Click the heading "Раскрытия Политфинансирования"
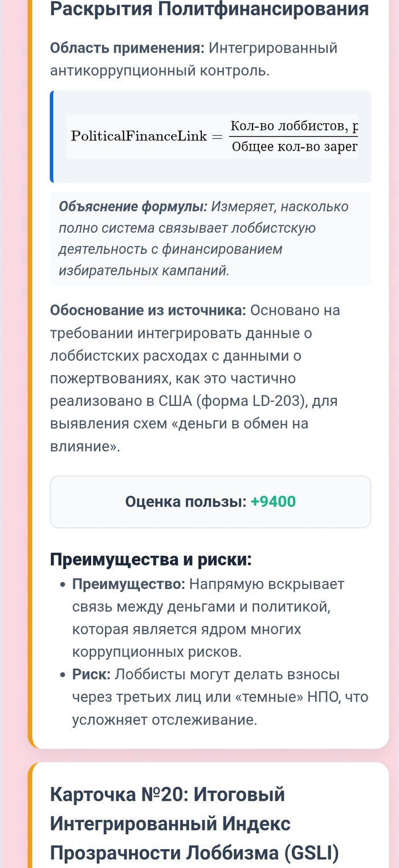Screen dimensions: 399x868 pyautogui.click(x=209, y=9)
